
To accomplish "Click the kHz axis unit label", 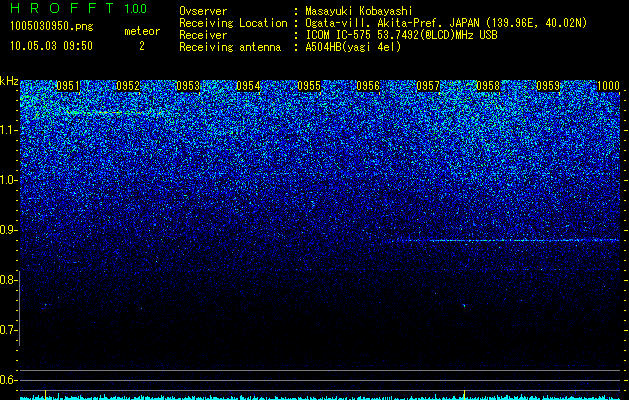I will click(9, 81).
